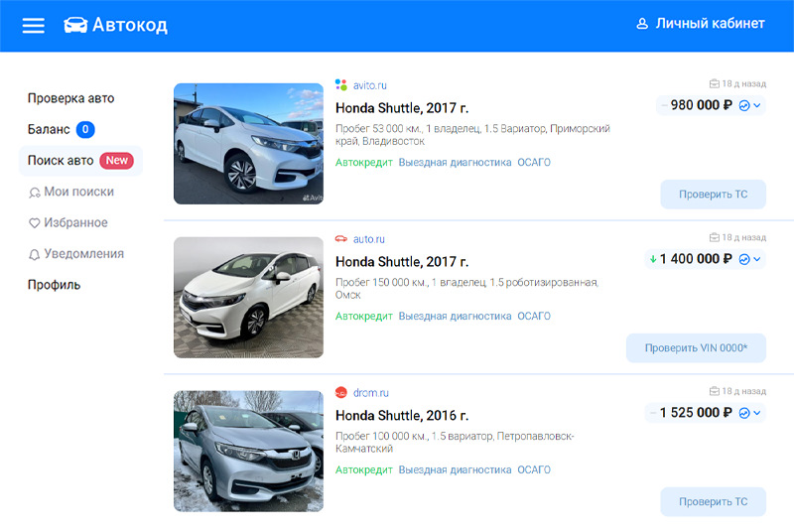
Task: Open Баланс sidebar item
Action: tap(49, 130)
